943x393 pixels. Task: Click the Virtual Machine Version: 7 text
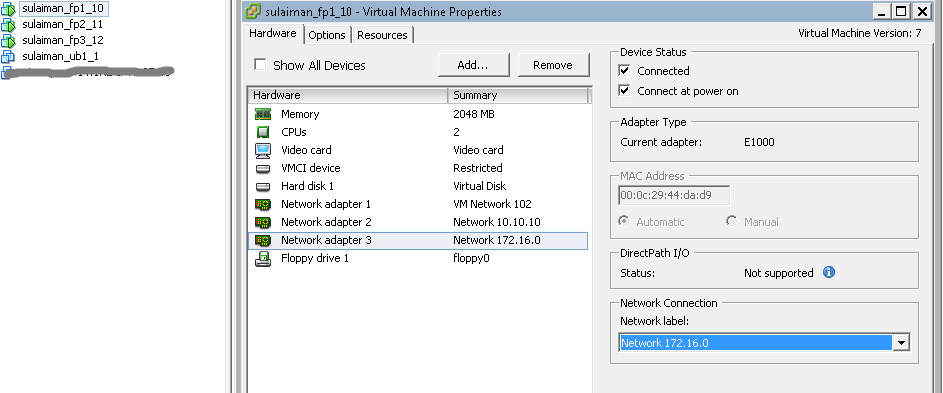859,33
